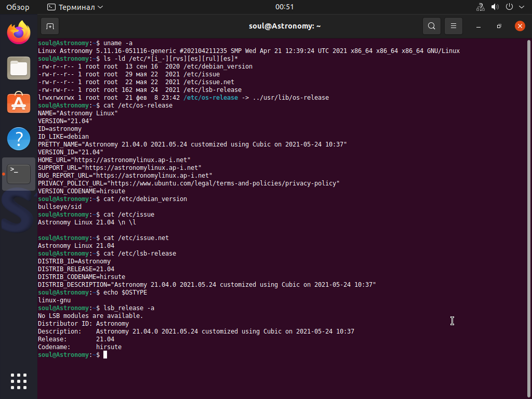Click 'No LSB modules are available.'
The width and height of the screenshot is (532, 399).
pos(90,316)
